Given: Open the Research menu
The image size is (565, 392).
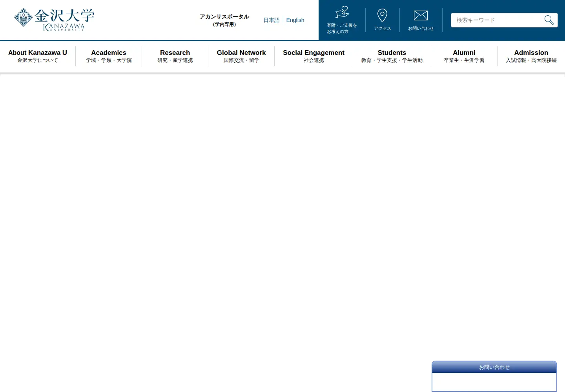Looking at the screenshot, I should (x=175, y=56).
